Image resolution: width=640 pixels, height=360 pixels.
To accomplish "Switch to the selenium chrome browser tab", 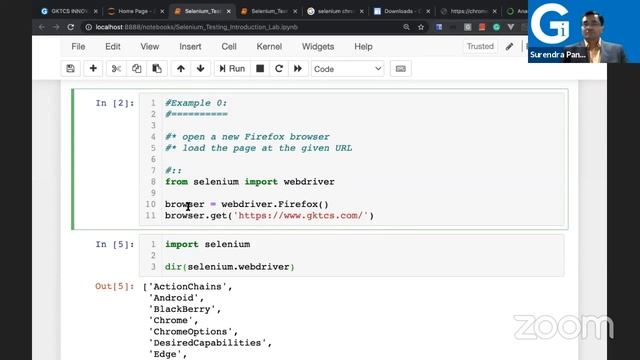I will click(x=335, y=11).
